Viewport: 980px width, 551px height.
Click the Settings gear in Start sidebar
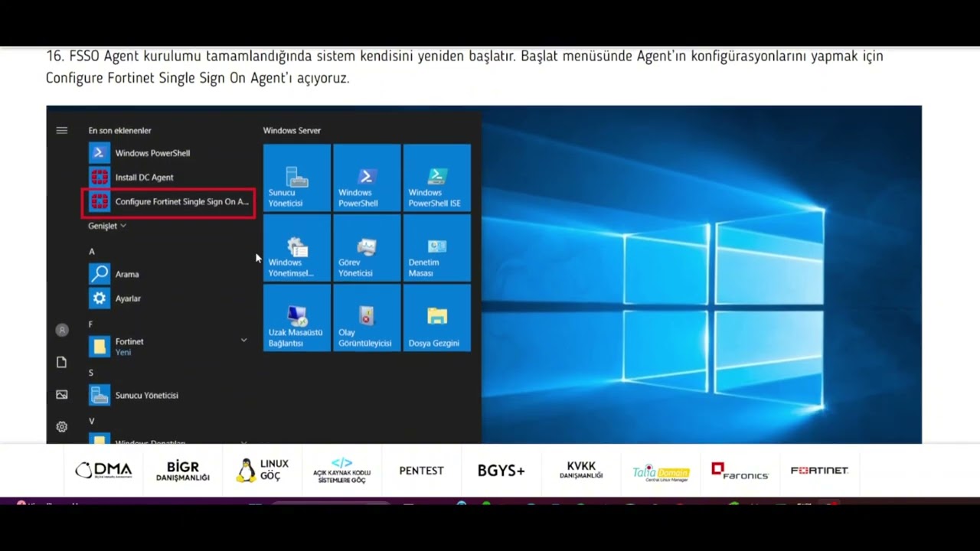(62, 427)
